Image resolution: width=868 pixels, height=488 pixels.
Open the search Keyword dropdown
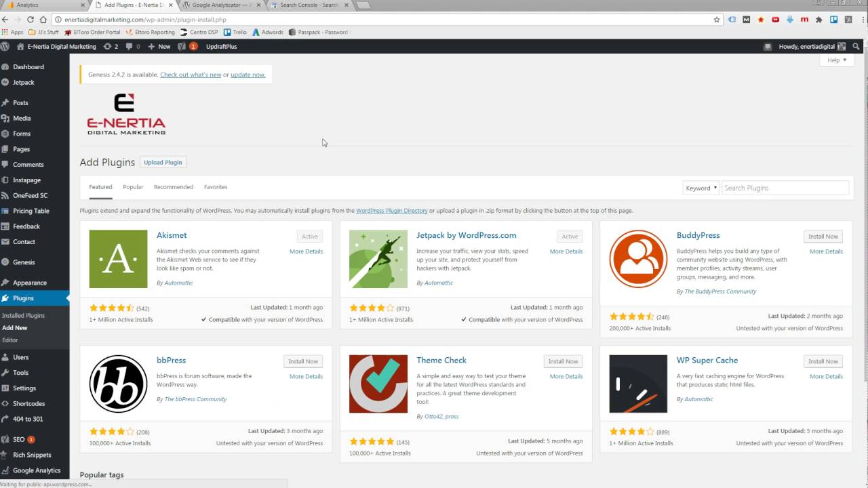701,188
